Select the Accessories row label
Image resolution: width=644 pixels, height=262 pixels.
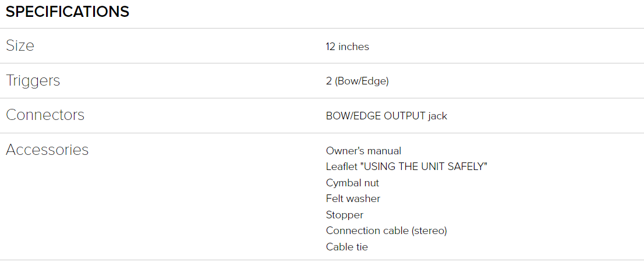click(x=47, y=150)
